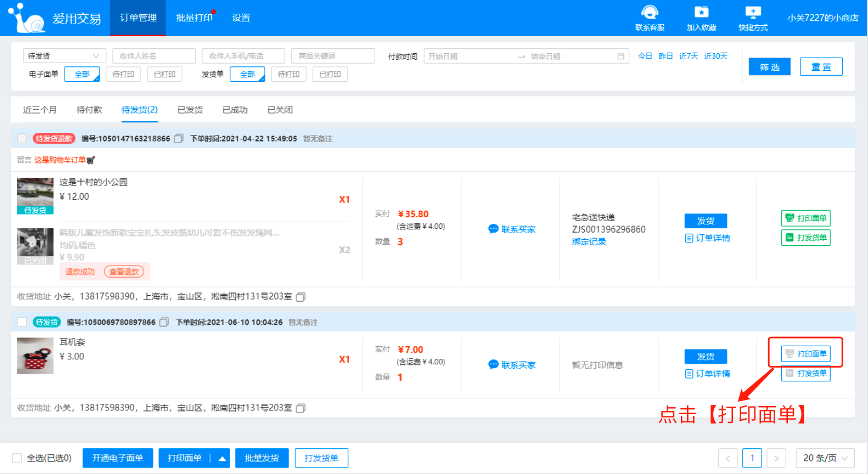868x474 pixels.
Task: Focus 商品关键词 input field
Action: [x=332, y=56]
